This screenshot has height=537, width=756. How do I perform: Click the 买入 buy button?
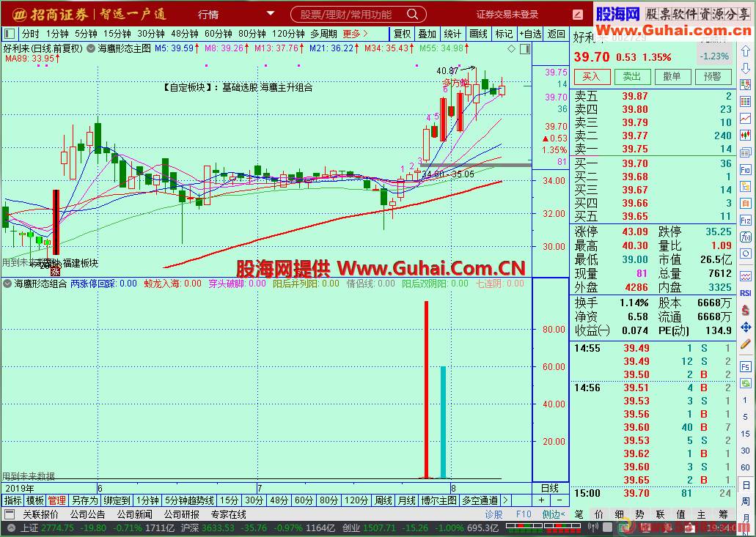[x=592, y=77]
